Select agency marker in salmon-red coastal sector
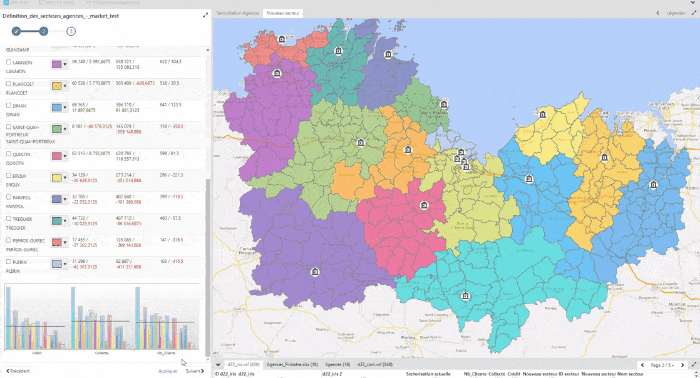 (x=282, y=39)
